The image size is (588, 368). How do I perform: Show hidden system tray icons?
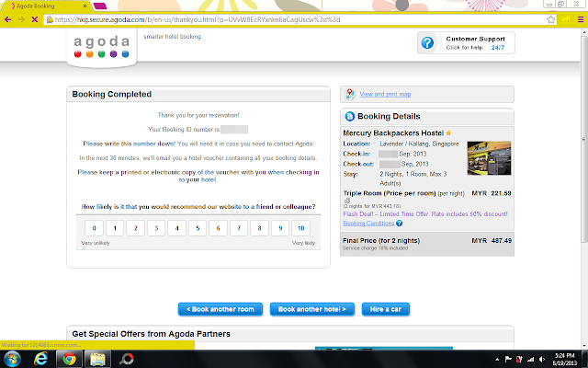497,360
